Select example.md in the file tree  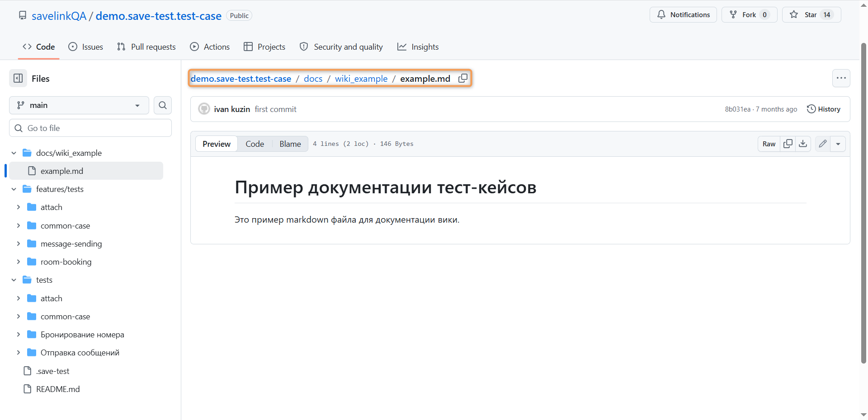(x=86, y=171)
